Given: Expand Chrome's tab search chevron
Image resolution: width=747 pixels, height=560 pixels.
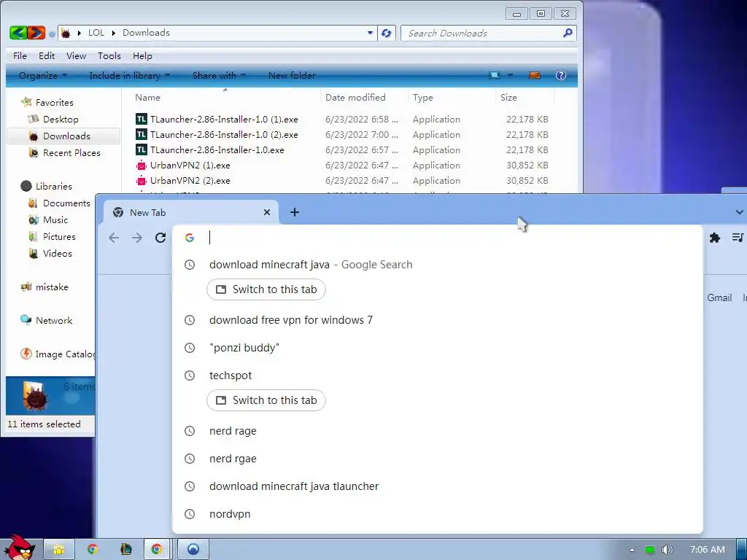Looking at the screenshot, I should pyautogui.click(x=739, y=212).
